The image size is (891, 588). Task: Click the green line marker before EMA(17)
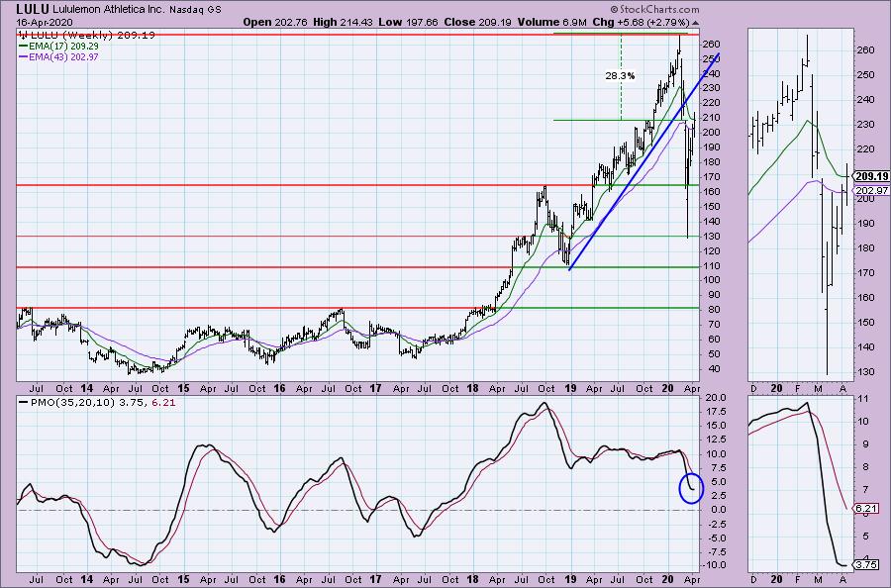tap(23, 46)
